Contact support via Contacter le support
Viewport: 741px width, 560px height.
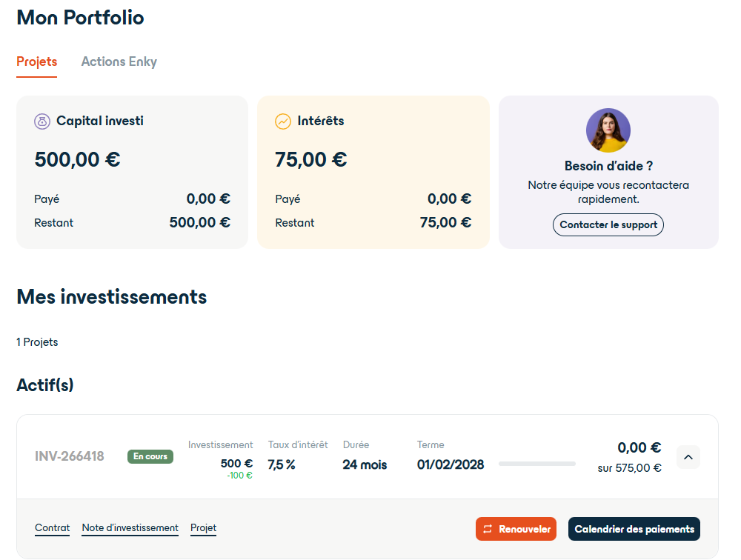(x=608, y=225)
